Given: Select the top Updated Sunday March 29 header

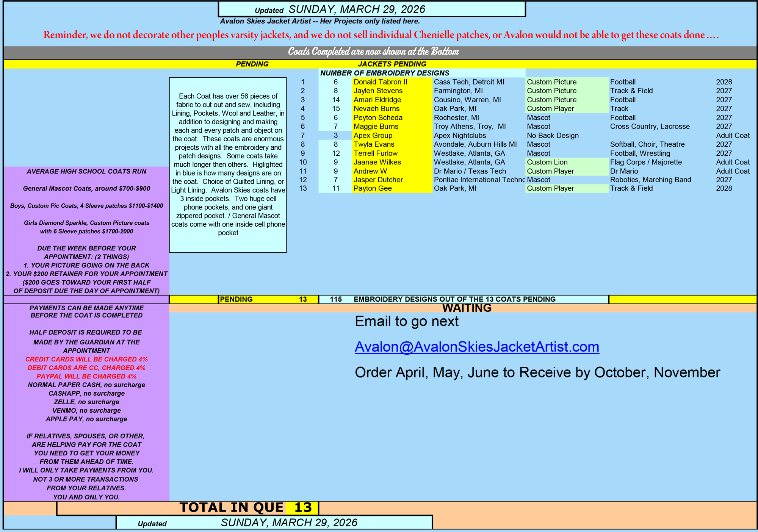Looking at the screenshot, I should coord(371,9).
